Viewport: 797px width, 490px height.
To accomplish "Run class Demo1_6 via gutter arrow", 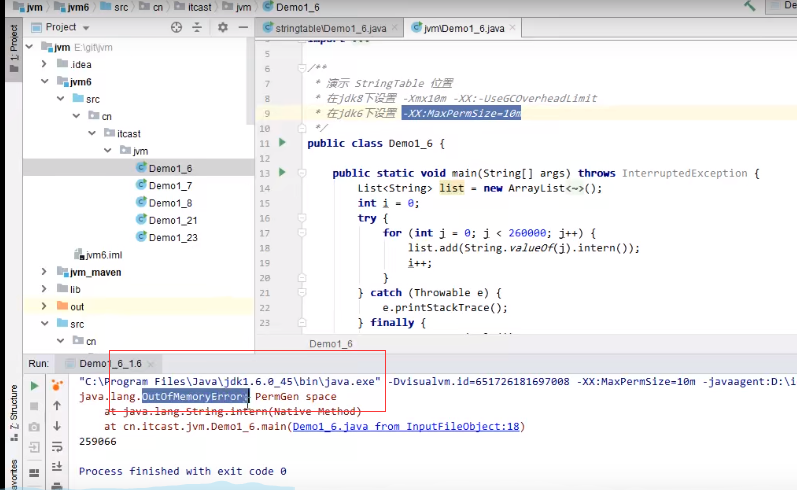I will (x=283, y=143).
